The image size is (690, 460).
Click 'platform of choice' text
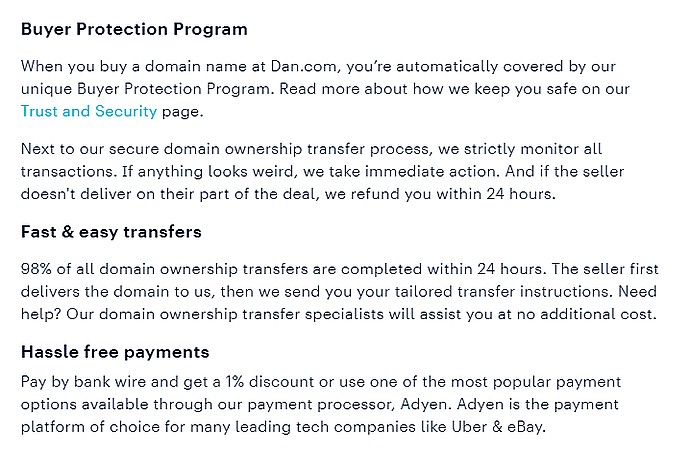[x=90, y=427]
